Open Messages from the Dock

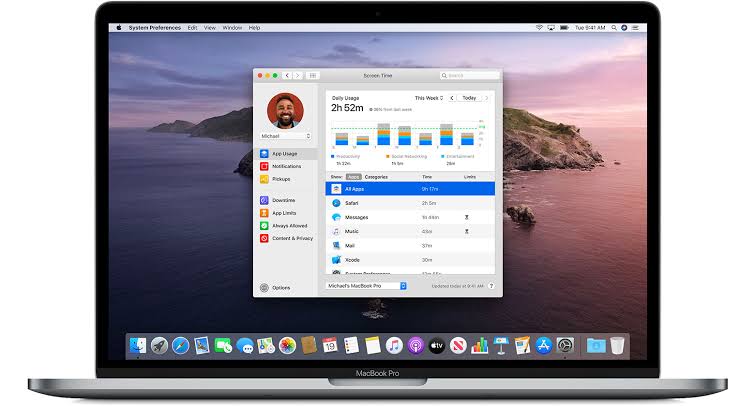point(245,345)
